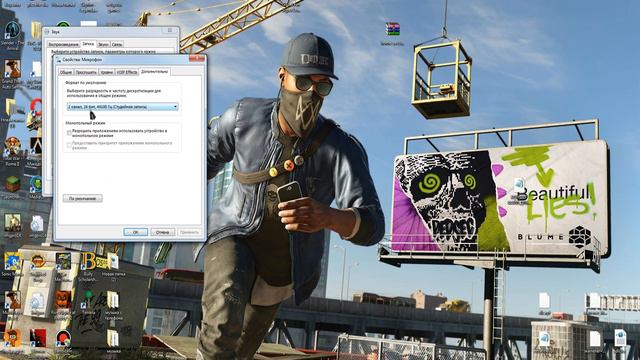Click the Отмена button
The image size is (640, 360).
162,232
